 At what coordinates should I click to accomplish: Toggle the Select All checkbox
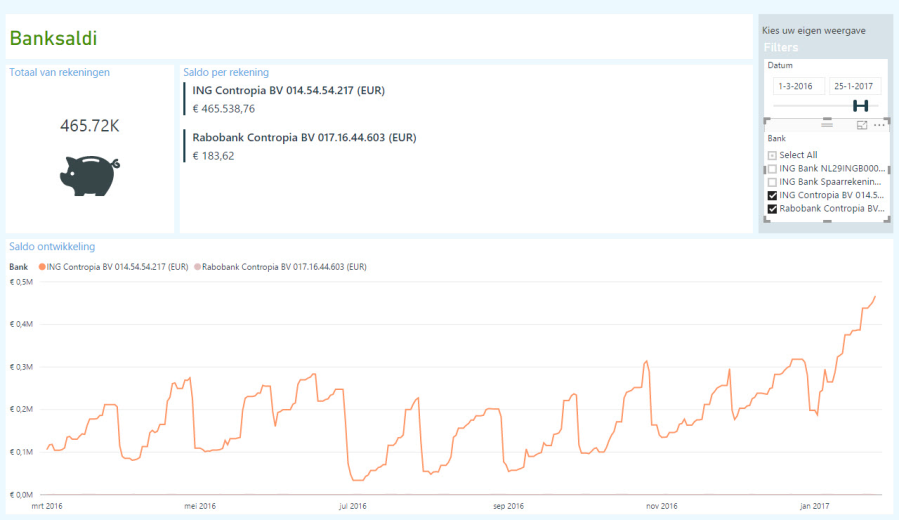[772, 155]
